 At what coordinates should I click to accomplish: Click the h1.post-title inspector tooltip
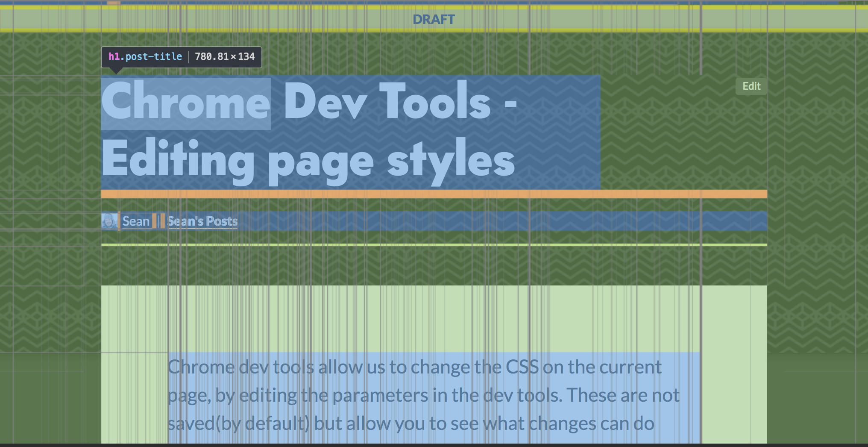click(182, 57)
